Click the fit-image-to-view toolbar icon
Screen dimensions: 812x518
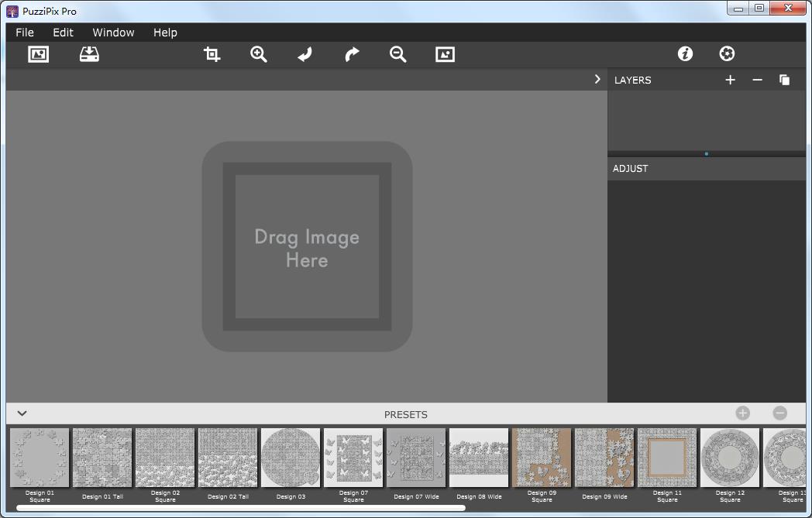[445, 54]
